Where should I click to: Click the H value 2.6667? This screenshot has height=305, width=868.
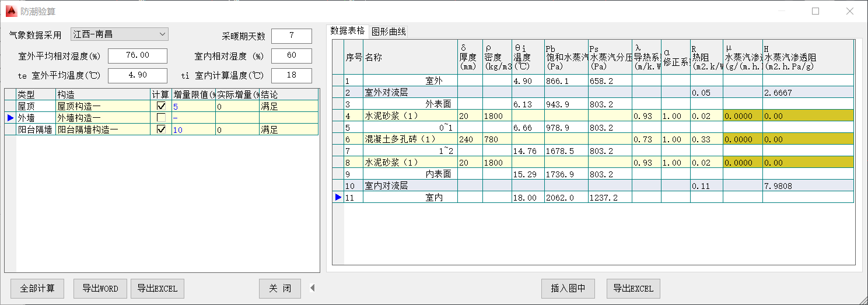tap(808, 92)
